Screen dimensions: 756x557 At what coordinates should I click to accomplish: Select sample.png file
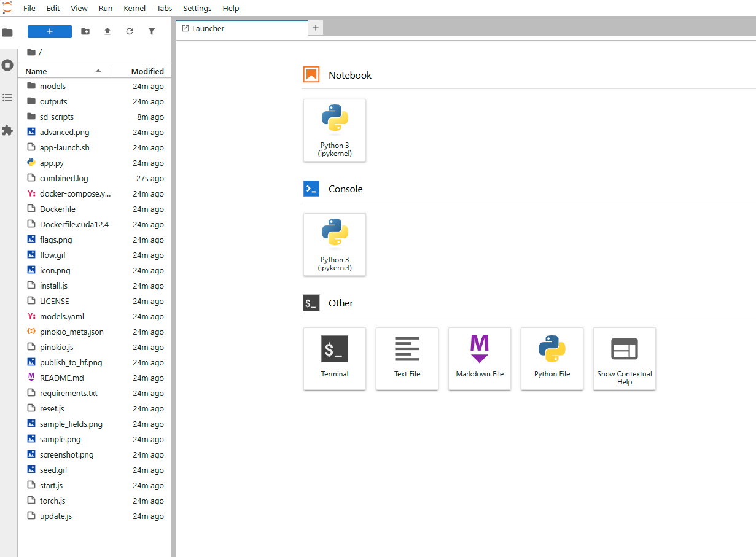pyautogui.click(x=95, y=439)
